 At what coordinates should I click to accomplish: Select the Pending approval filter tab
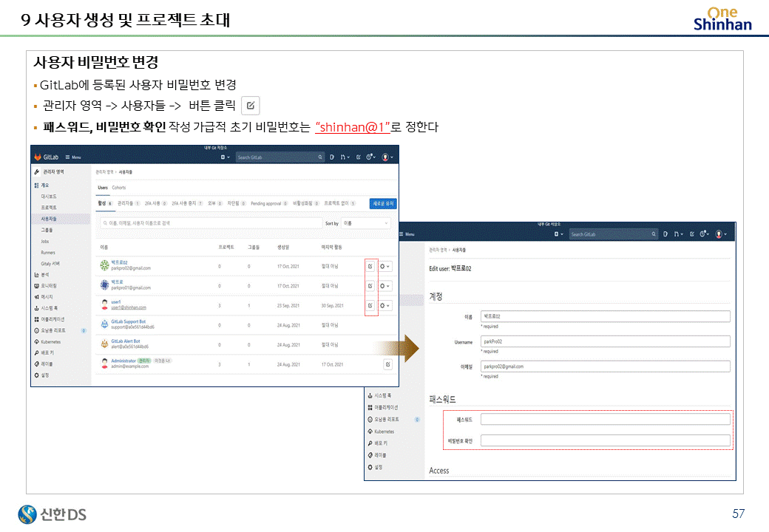[x=269, y=203]
